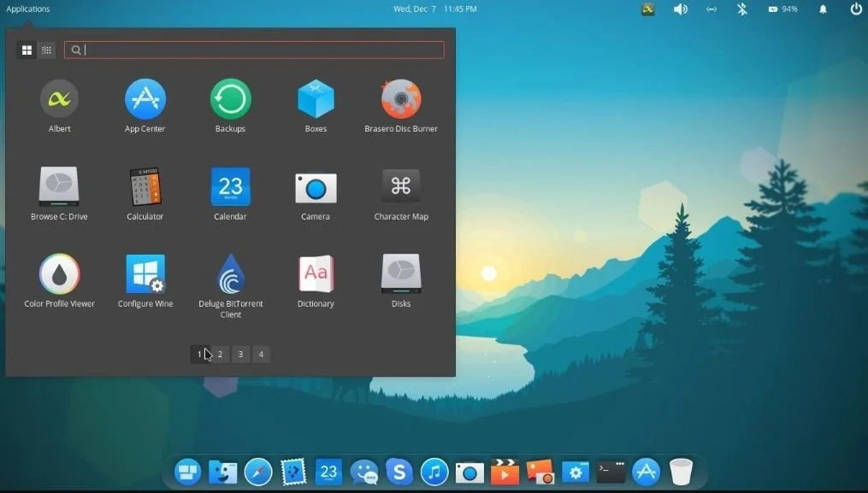The image size is (868, 493).
Task: Jump to launcher page 4
Action: 261,354
